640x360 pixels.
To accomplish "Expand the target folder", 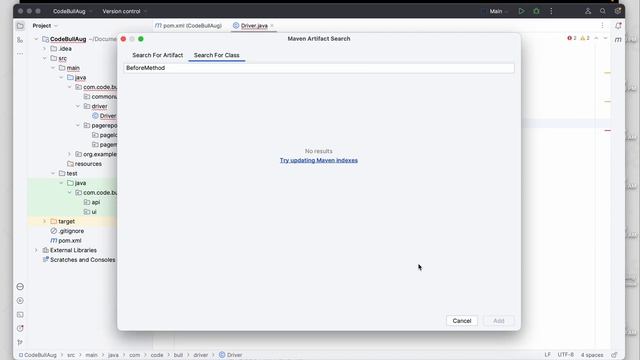I will tap(44, 221).
